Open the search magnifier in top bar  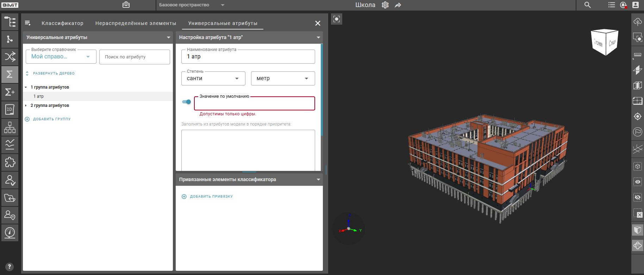click(x=587, y=5)
